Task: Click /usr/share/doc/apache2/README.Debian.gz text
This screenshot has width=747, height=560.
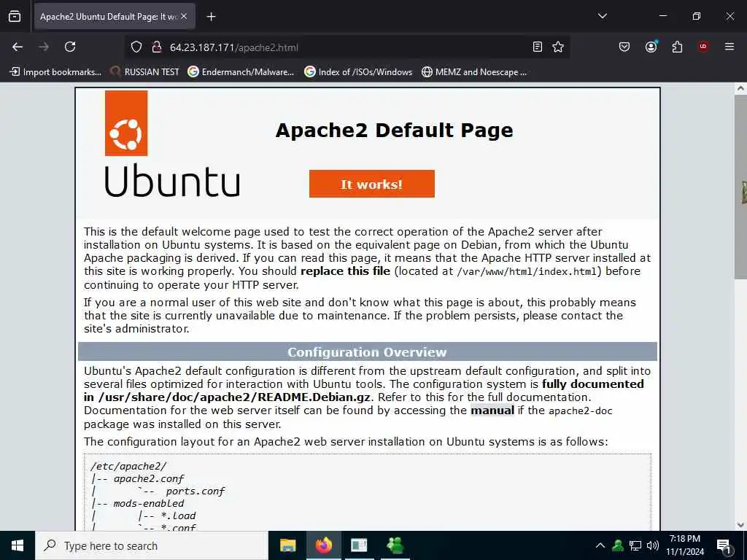Action: coord(234,397)
